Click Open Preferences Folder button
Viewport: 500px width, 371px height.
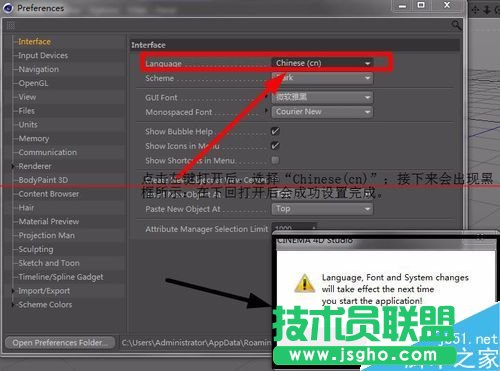(60, 343)
